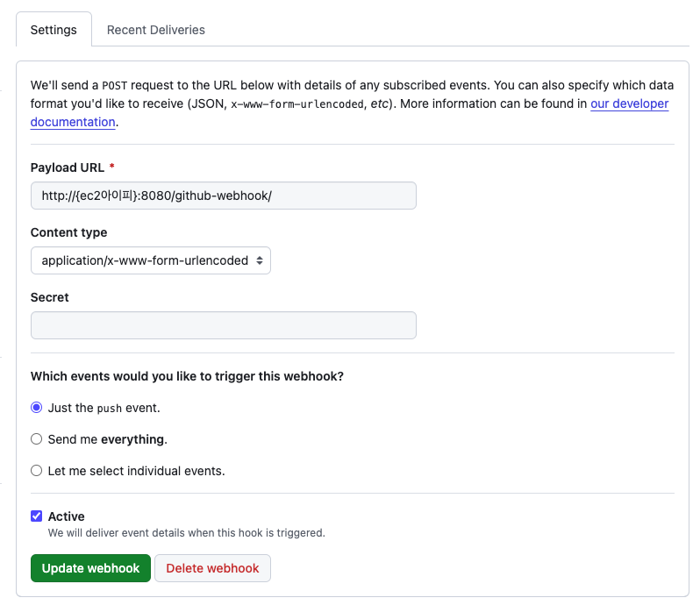Viewport: 700px width, 605px height.
Task: Click the red required asterisk beside Payload URL
Action: point(112,166)
